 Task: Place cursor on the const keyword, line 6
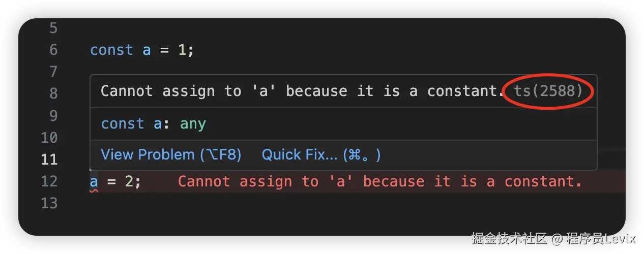pyautogui.click(x=111, y=50)
